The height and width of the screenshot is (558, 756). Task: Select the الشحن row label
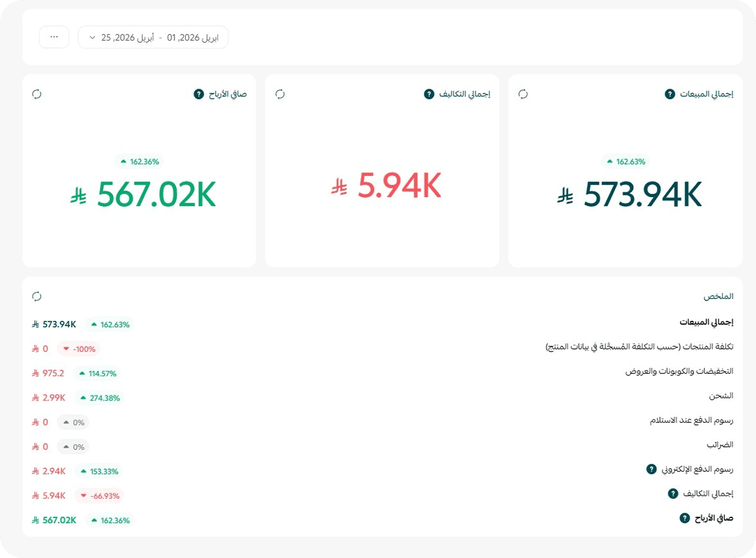(721, 396)
